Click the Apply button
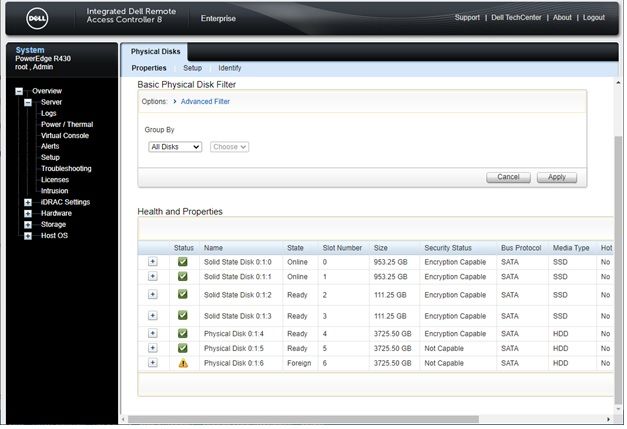 click(x=557, y=177)
